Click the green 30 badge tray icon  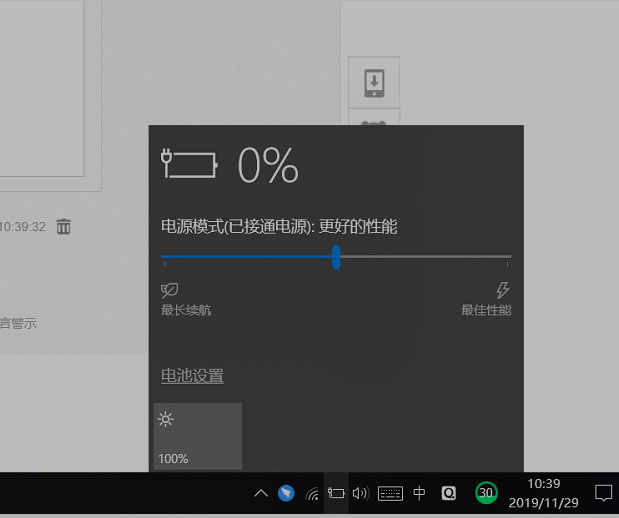[486, 493]
